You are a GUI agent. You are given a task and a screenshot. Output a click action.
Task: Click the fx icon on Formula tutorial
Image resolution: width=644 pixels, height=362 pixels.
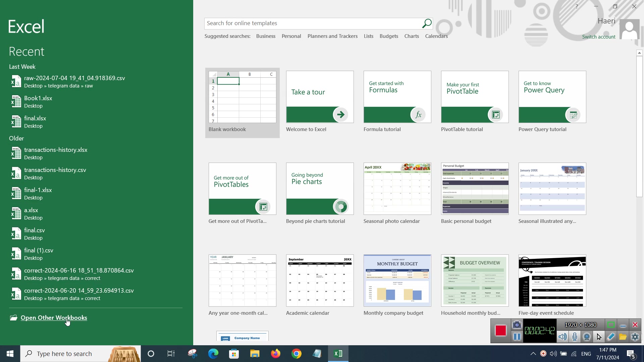click(418, 115)
